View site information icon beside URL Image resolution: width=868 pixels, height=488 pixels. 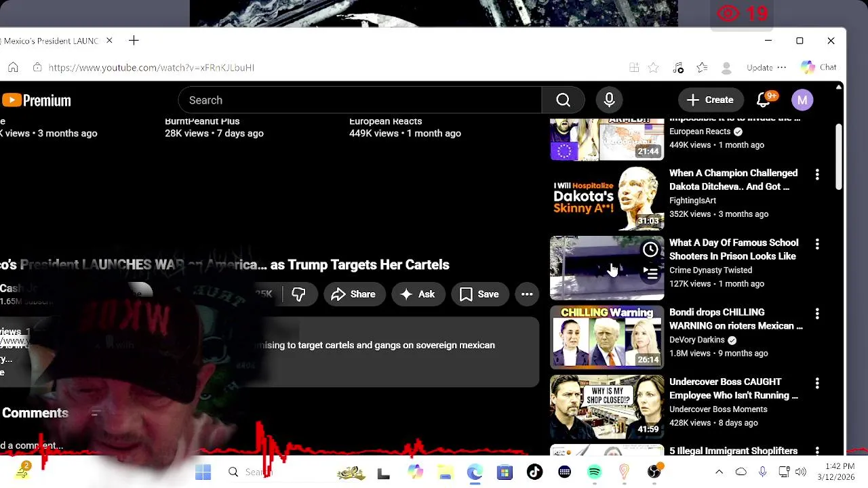[x=37, y=68]
